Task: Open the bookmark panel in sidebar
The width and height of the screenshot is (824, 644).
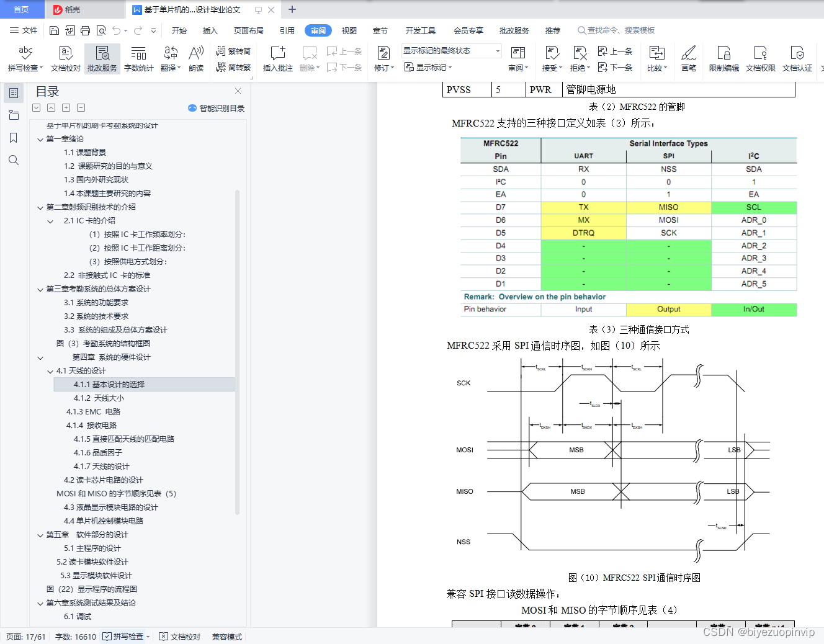Action: 14,138
